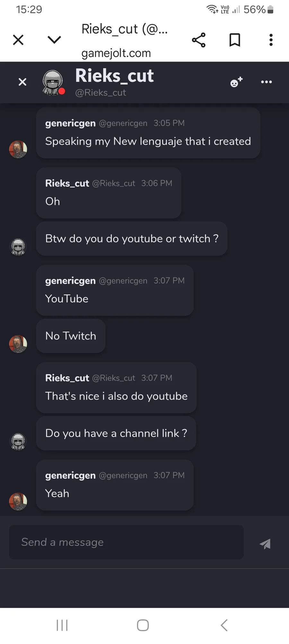The image size is (289, 644).
Task: Click the add members icon
Action: point(236,82)
